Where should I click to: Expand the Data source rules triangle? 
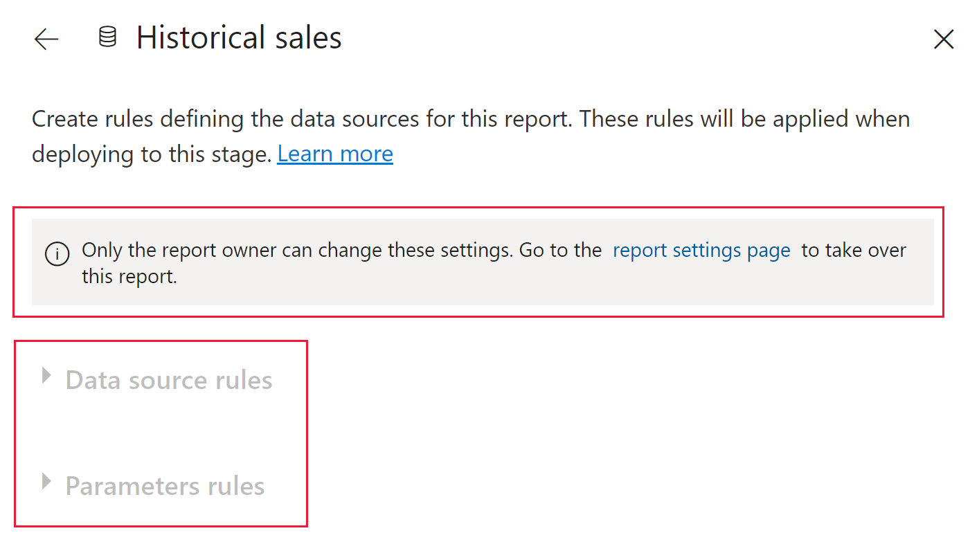click(x=46, y=375)
